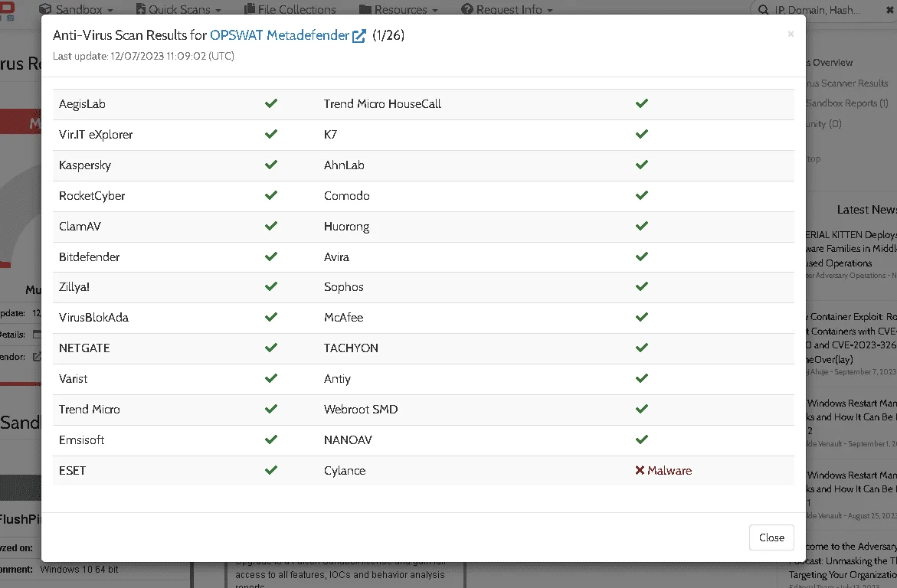Select the McAfee vendor name
Image resolution: width=897 pixels, height=588 pixels.
tap(343, 318)
